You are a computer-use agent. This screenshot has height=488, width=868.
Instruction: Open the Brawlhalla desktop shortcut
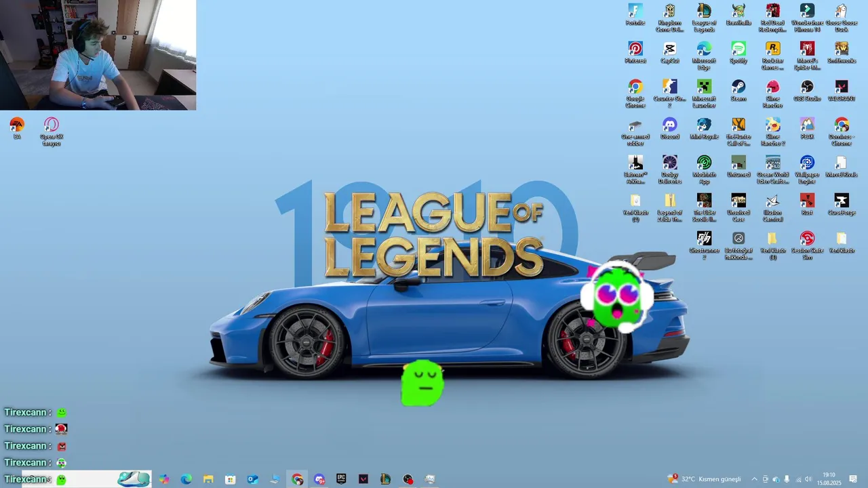tap(738, 15)
